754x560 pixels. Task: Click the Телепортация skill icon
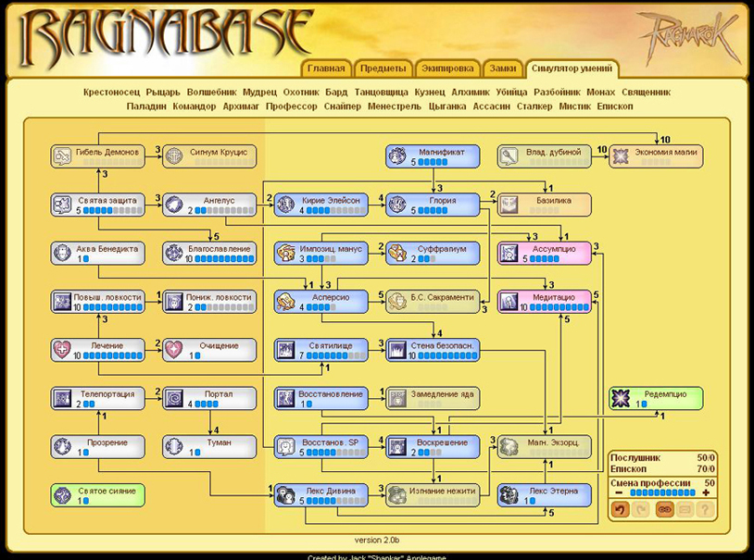click(62, 399)
